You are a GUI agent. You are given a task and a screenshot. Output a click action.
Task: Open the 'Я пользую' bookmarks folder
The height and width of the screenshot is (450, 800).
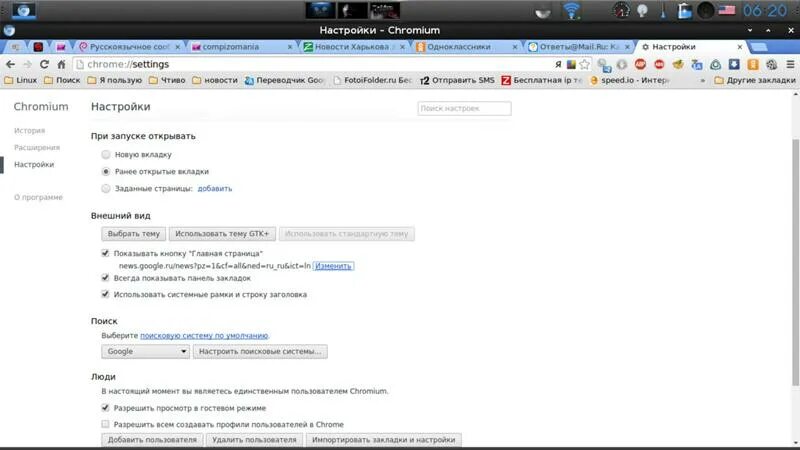114,80
